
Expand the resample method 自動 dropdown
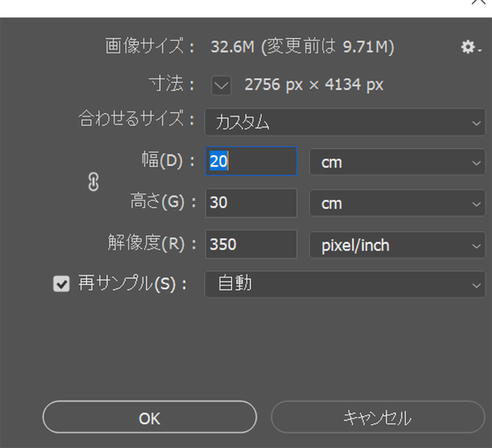(x=344, y=285)
